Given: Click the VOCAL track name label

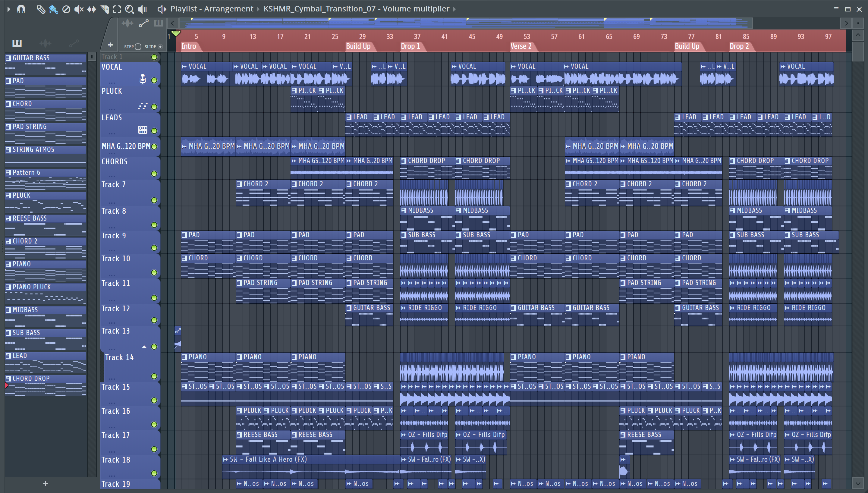Looking at the screenshot, I should 112,67.
